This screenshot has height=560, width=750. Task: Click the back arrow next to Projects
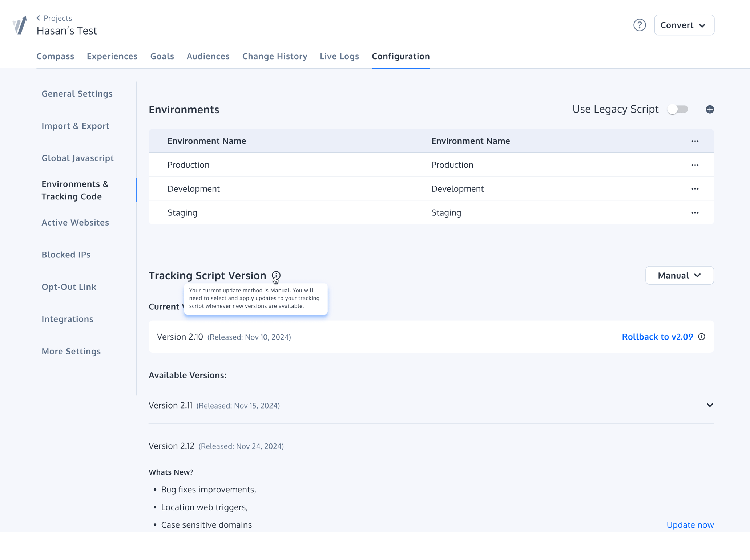click(x=38, y=17)
